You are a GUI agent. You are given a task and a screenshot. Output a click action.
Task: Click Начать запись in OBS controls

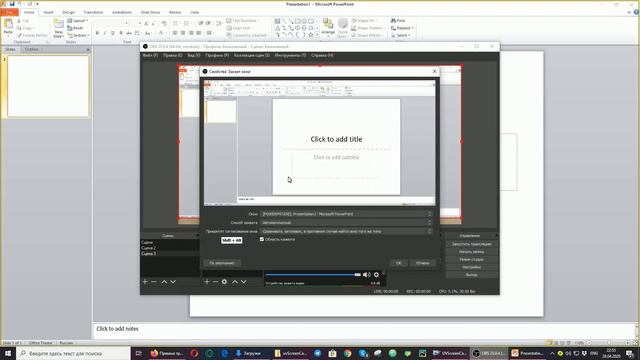[x=471, y=252]
